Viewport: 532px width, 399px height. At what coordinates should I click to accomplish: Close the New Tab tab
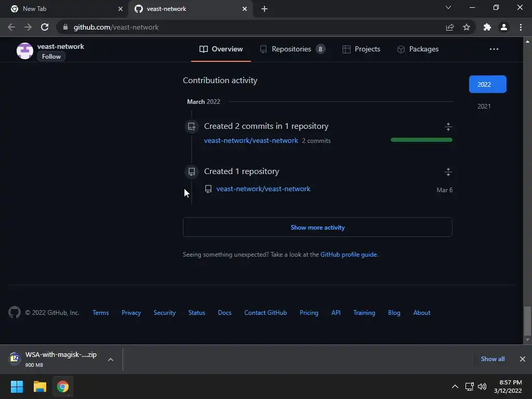[121, 9]
